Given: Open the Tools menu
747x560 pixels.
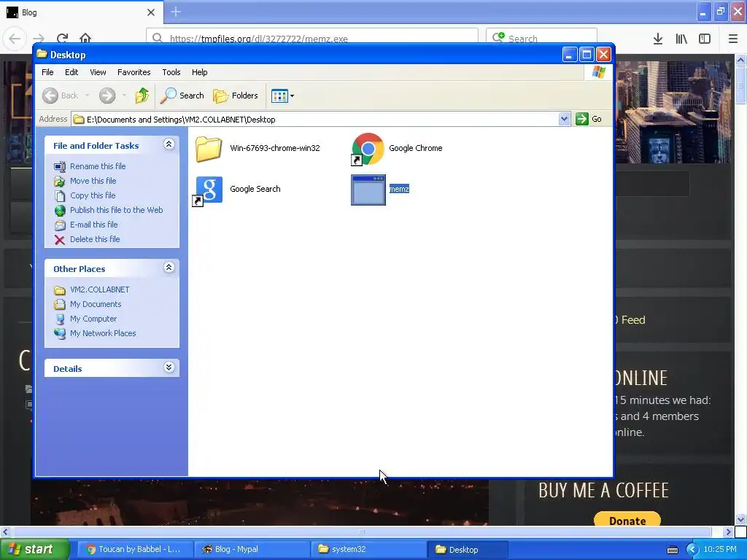Looking at the screenshot, I should tap(171, 72).
